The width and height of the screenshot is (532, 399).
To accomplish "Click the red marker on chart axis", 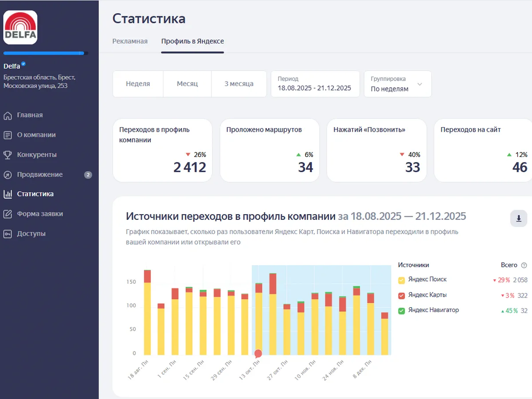I will click(x=258, y=353).
